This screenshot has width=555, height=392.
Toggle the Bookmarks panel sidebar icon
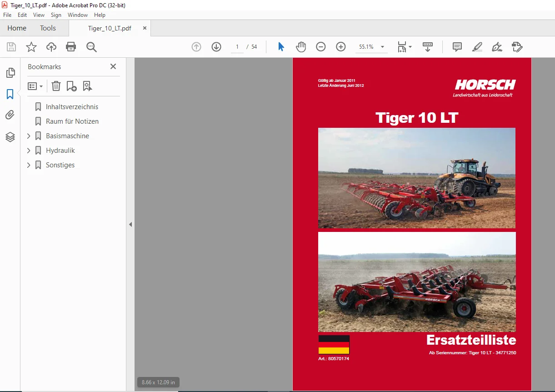10,94
